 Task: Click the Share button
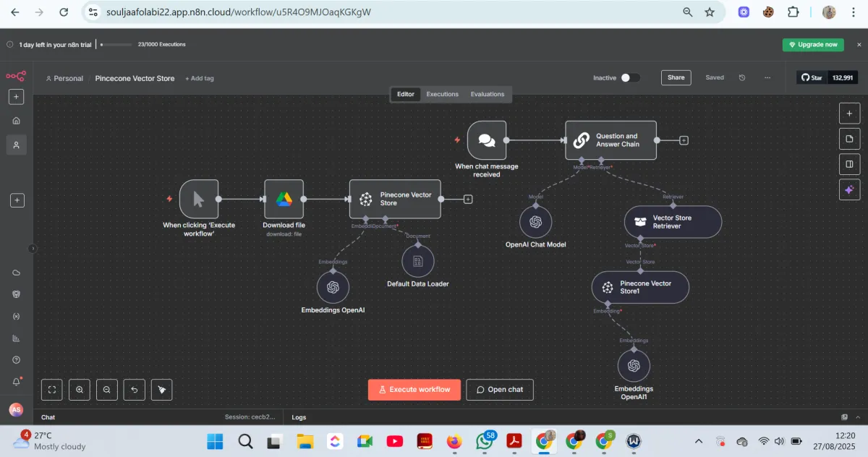(676, 77)
